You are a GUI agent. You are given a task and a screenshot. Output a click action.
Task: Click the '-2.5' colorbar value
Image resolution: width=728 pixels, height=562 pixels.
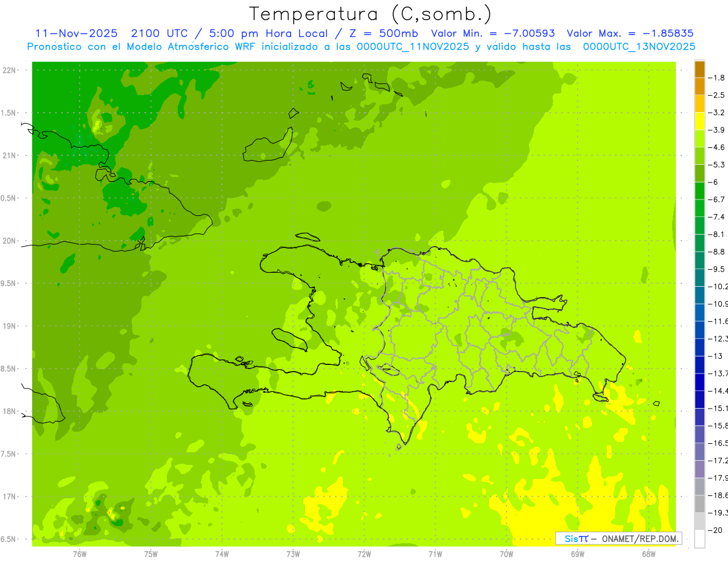(716, 95)
